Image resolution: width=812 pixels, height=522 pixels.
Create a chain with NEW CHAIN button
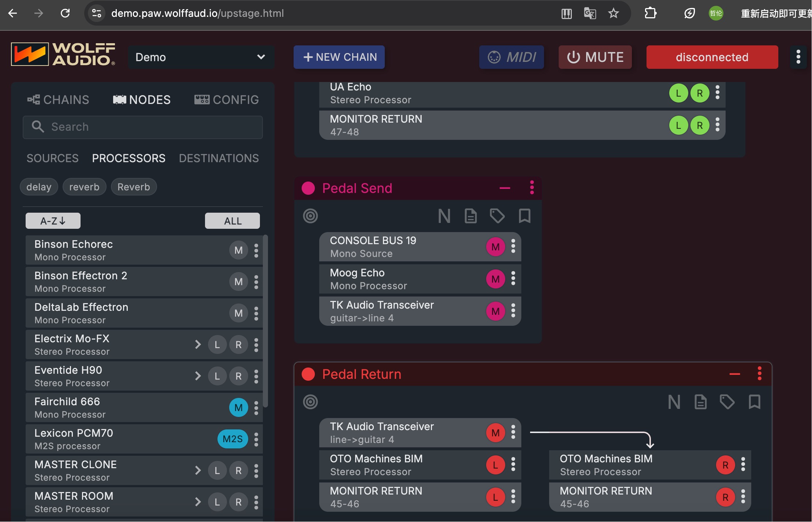[x=339, y=57]
